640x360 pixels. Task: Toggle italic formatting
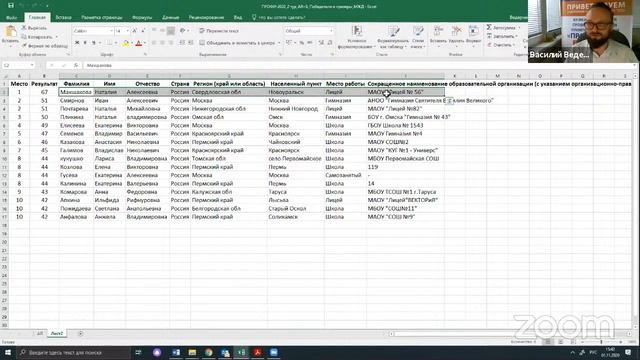pyautogui.click(x=85, y=43)
